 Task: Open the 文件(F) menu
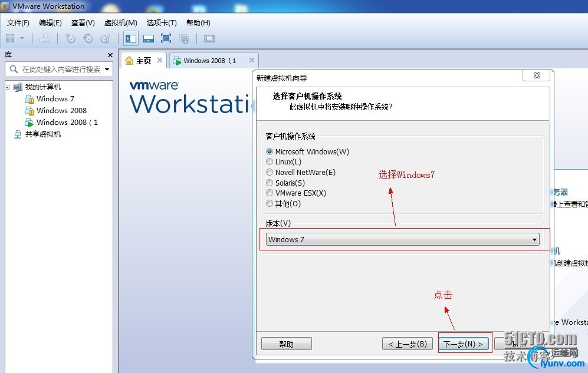[x=18, y=23]
